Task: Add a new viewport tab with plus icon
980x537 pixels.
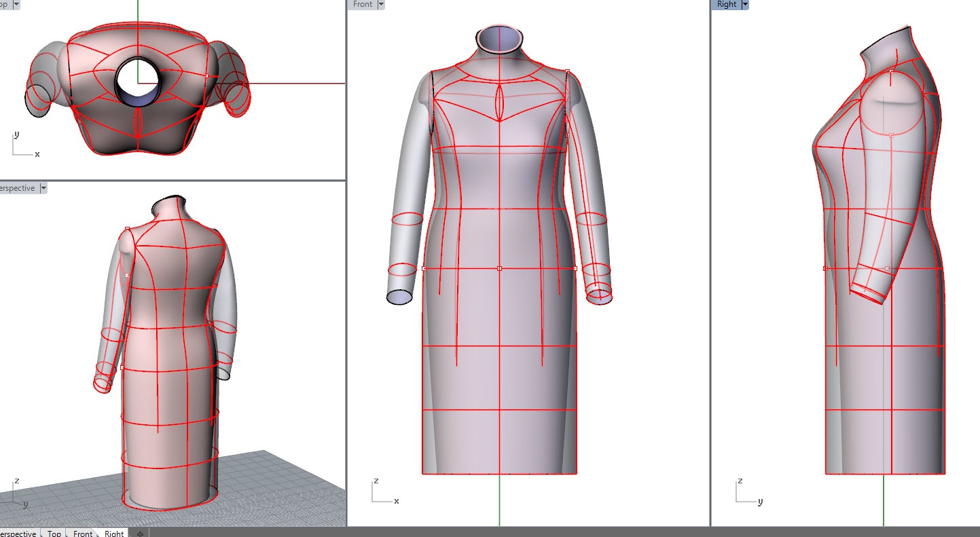Action: coord(140,533)
